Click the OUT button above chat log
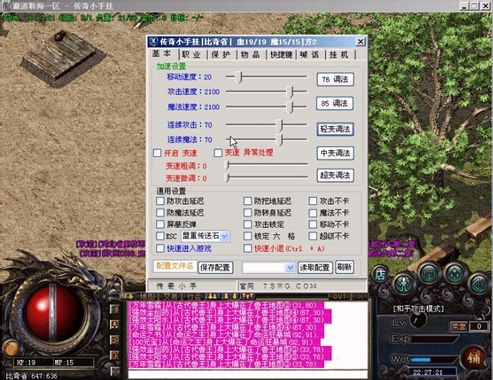 pyautogui.click(x=340, y=296)
